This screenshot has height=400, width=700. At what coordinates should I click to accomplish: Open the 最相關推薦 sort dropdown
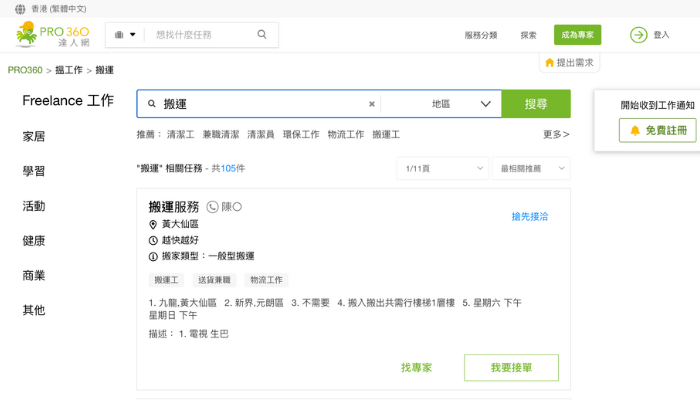[x=531, y=168]
